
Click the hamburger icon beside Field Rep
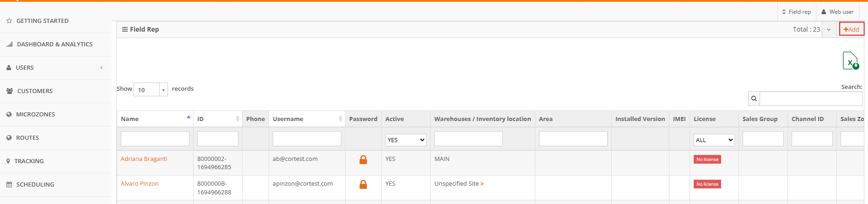[125, 29]
